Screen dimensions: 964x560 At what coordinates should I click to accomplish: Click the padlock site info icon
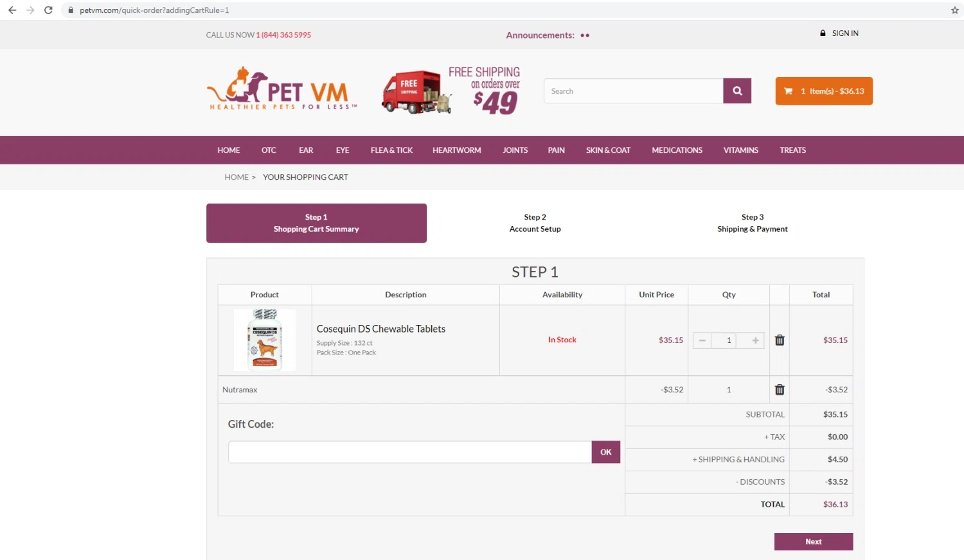[x=71, y=10]
